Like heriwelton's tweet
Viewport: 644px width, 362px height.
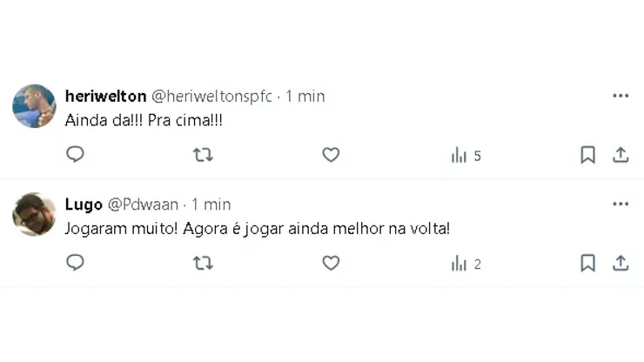331,155
